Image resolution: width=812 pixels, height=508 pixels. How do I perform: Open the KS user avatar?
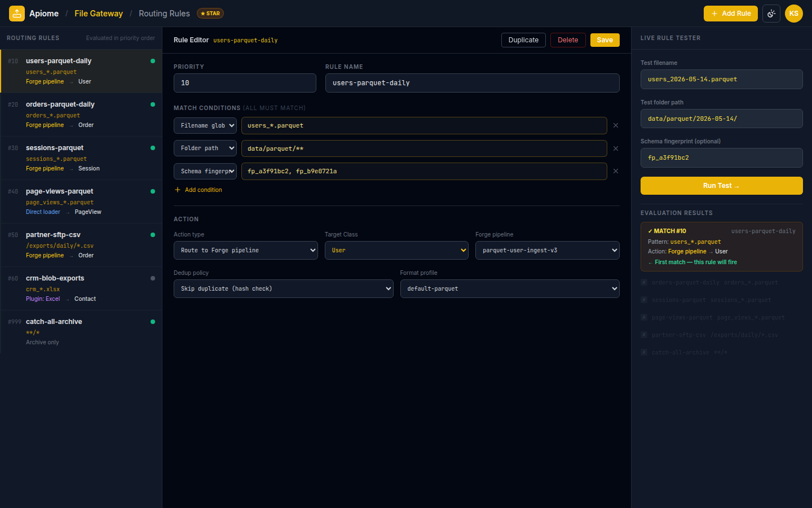[794, 14]
